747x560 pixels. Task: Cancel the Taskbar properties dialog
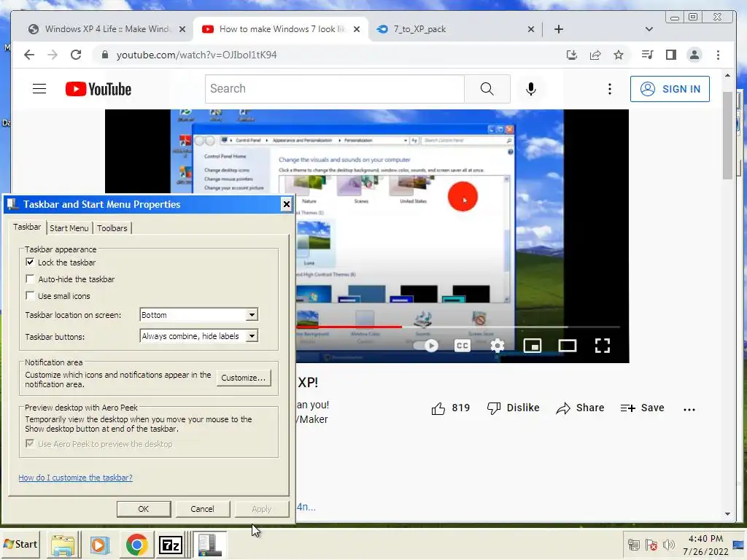coord(203,509)
